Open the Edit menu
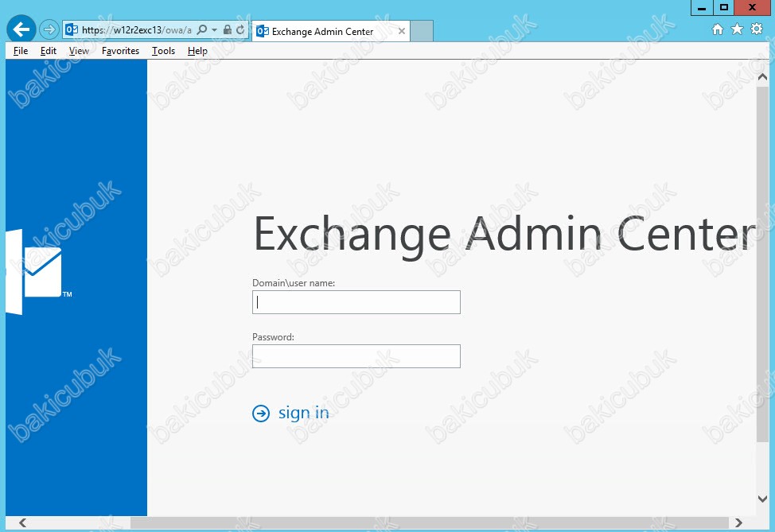The width and height of the screenshot is (775, 532). click(x=49, y=51)
